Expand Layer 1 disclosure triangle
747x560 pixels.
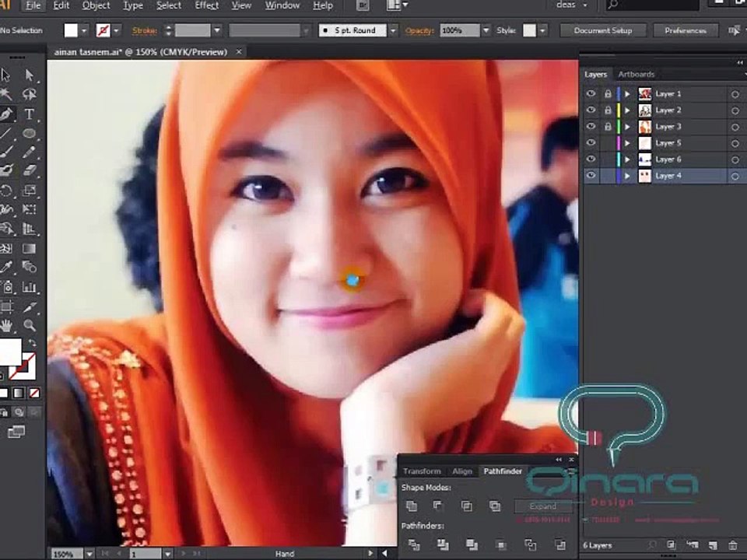(627, 94)
